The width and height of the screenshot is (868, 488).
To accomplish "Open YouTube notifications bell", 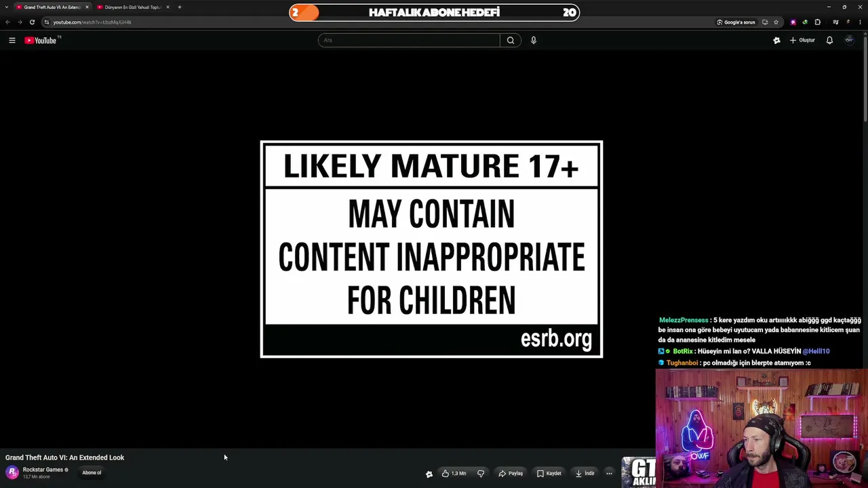I will 829,40.
